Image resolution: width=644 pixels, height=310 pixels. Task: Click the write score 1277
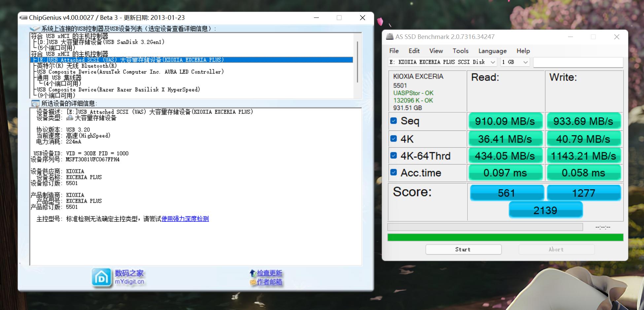(584, 193)
